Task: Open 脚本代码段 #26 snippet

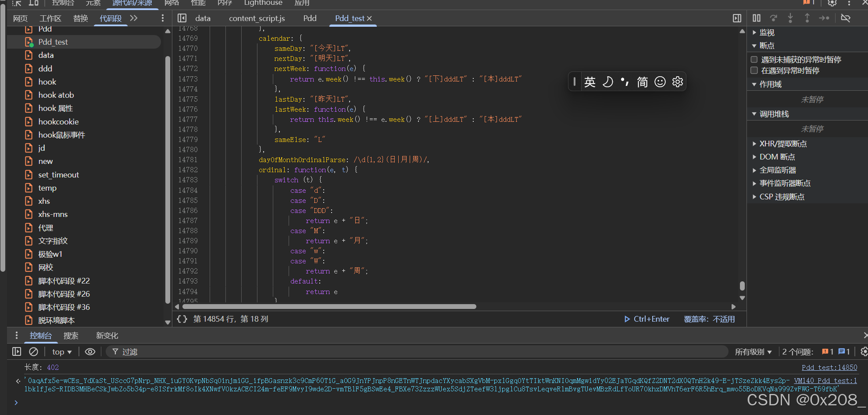Action: coord(64,294)
